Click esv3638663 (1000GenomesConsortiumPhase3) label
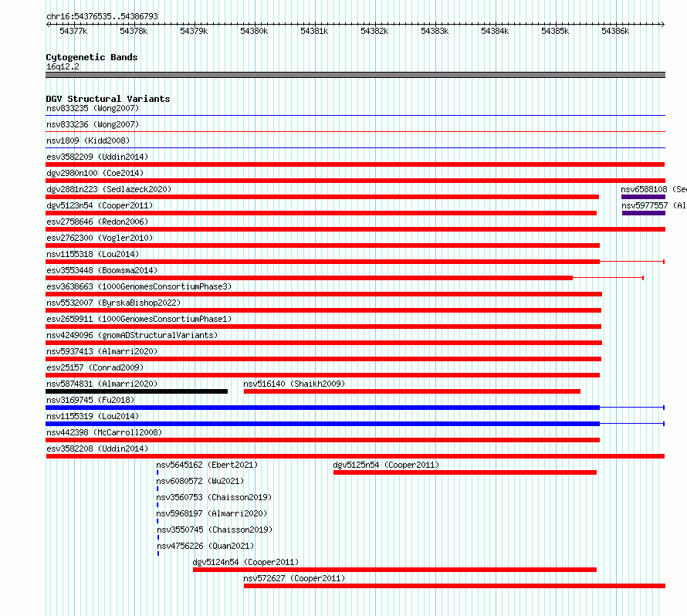 click(139, 286)
